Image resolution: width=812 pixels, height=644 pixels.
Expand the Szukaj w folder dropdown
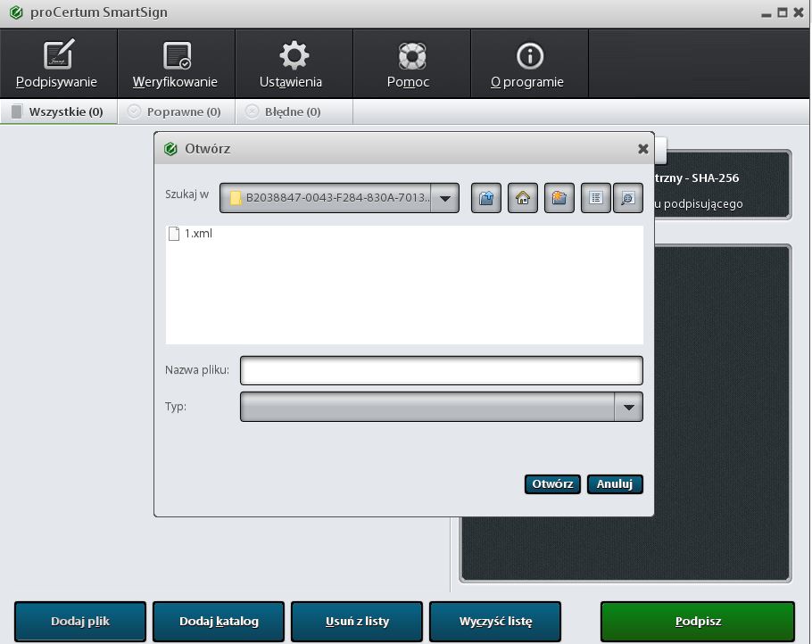[x=445, y=198]
